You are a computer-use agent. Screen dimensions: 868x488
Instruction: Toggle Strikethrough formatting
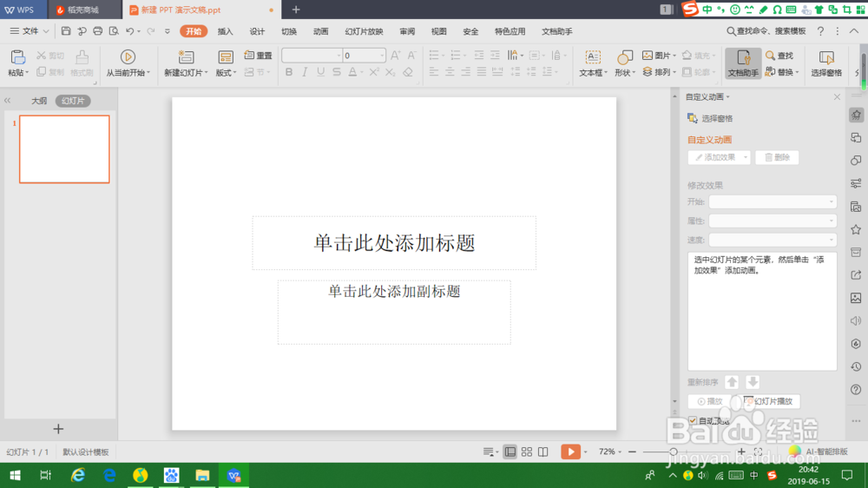pyautogui.click(x=337, y=72)
